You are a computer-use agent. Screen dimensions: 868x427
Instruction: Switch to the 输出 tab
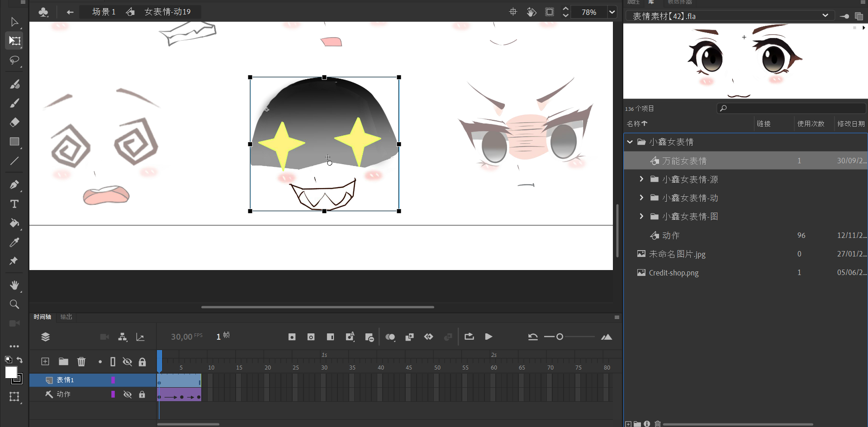(66, 317)
